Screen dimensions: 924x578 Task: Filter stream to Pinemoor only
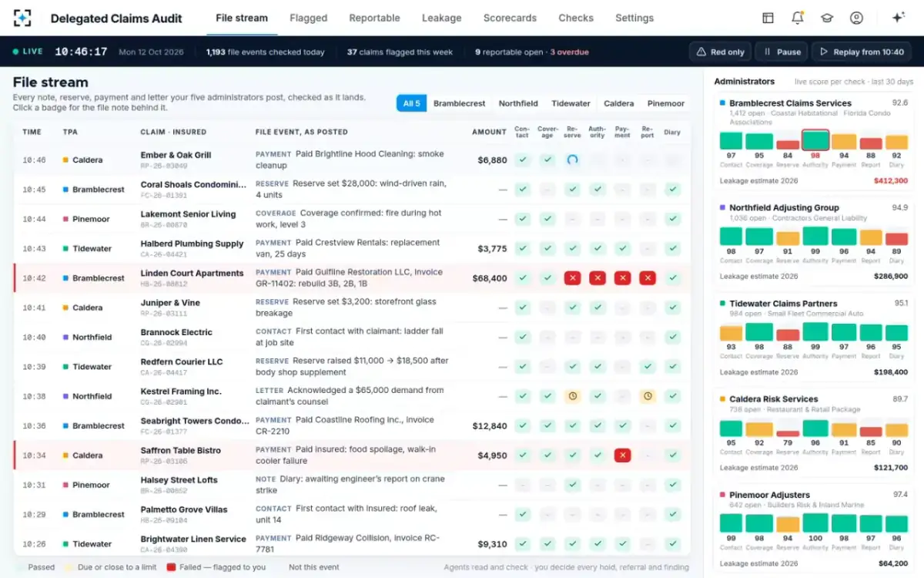point(665,103)
